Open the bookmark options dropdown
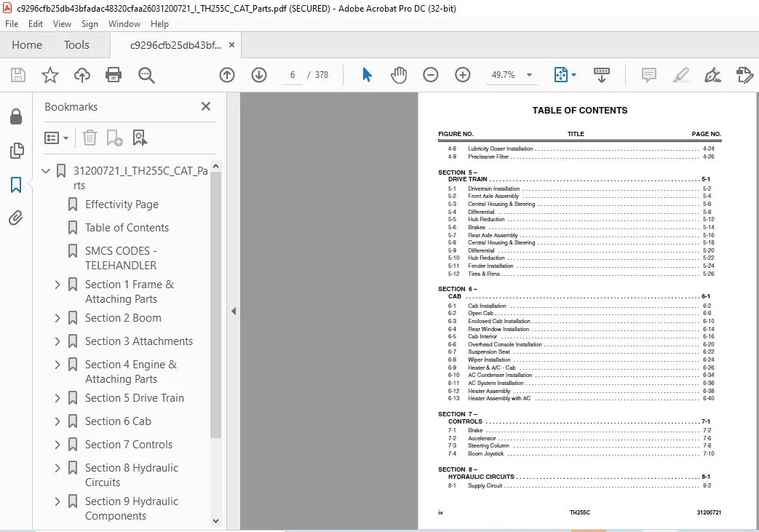 56,138
